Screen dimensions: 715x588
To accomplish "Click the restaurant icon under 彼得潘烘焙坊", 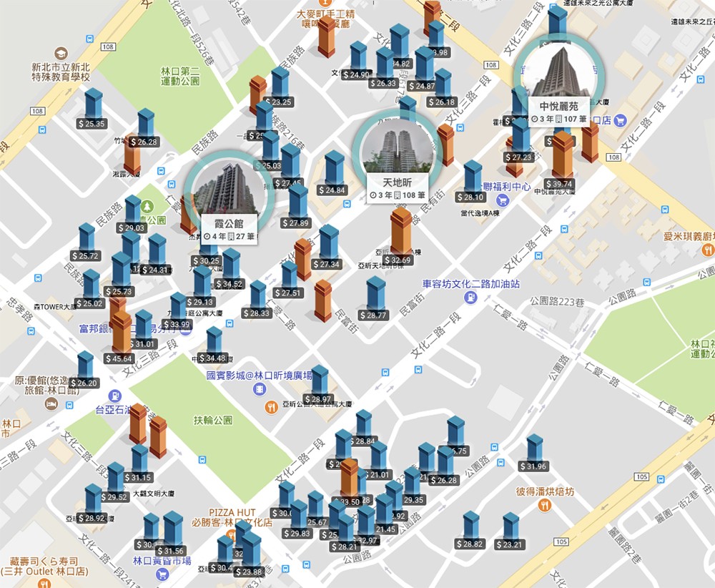I will (x=544, y=505).
